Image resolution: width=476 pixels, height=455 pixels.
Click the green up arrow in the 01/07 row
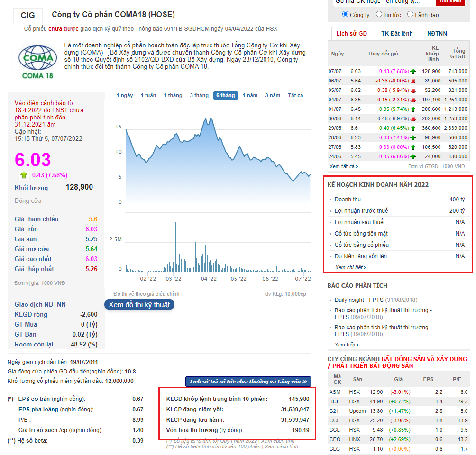pyautogui.click(x=413, y=109)
